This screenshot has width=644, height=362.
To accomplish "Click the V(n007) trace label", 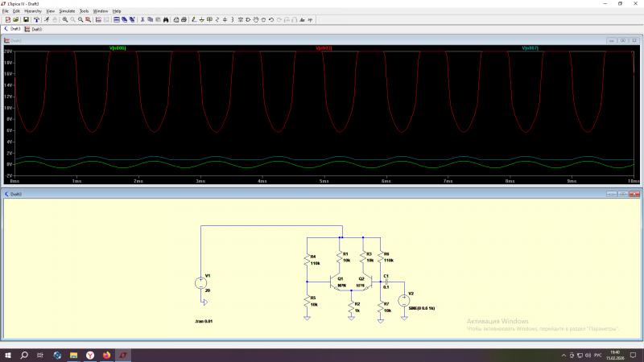I will (x=530, y=48).
